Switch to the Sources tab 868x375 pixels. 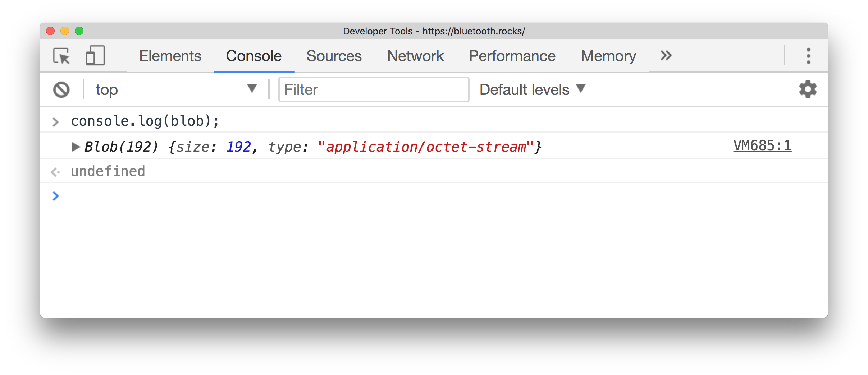coord(334,56)
